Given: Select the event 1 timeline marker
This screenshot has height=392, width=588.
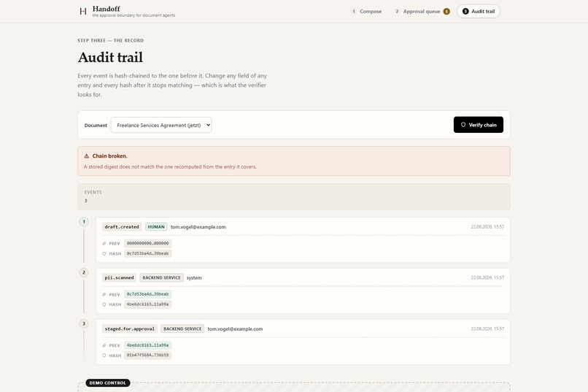Looking at the screenshot, I should click(84, 222).
